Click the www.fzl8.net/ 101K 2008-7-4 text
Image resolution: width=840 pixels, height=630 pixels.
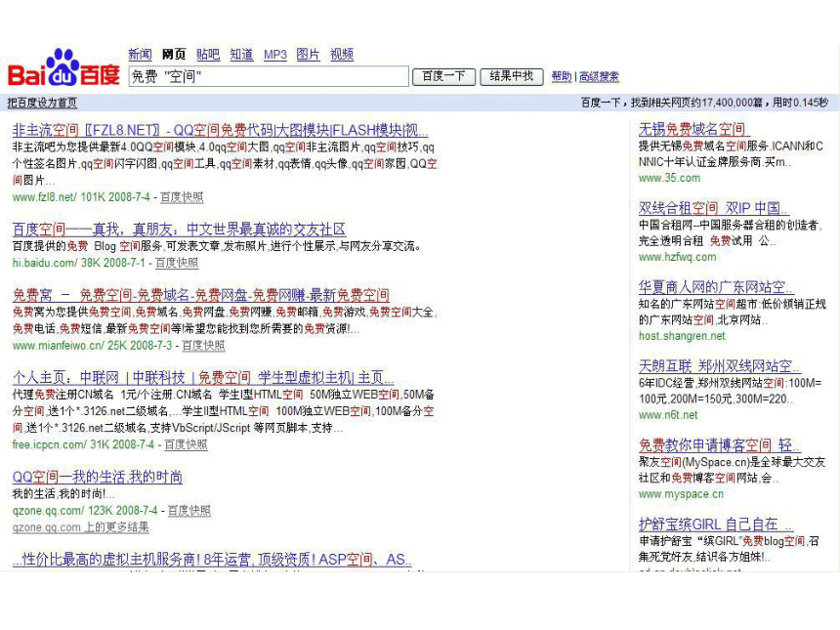point(81,197)
